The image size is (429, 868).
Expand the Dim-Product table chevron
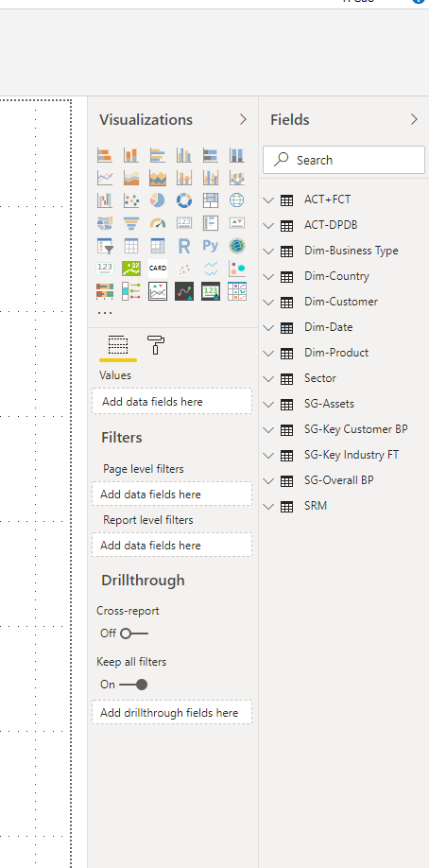point(268,354)
